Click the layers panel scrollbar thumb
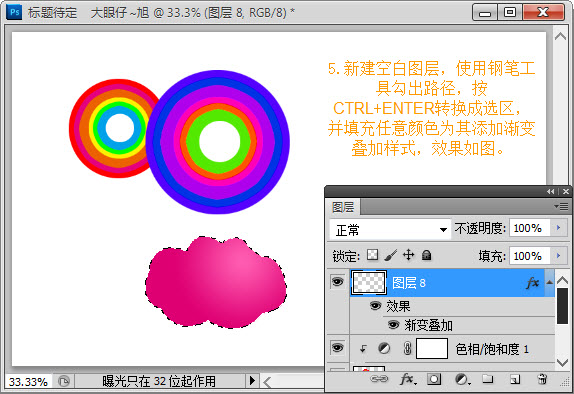The image size is (574, 394). [562, 306]
